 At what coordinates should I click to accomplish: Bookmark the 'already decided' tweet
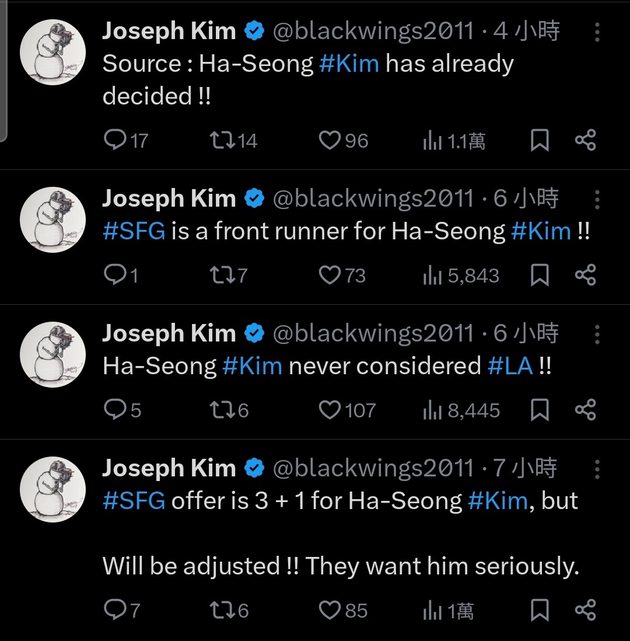pos(539,141)
